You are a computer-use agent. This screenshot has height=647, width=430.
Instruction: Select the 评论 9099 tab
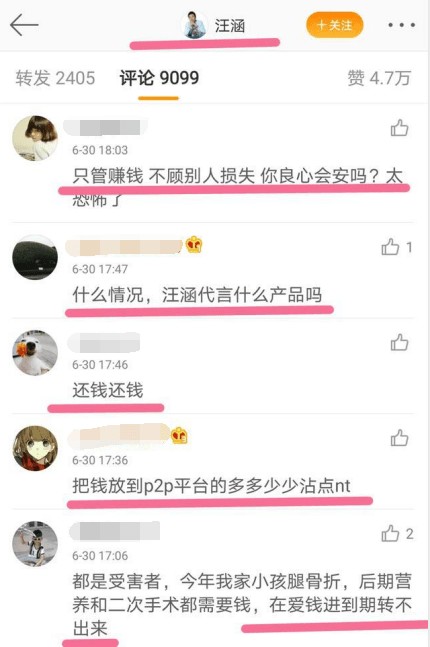pyautogui.click(x=159, y=78)
